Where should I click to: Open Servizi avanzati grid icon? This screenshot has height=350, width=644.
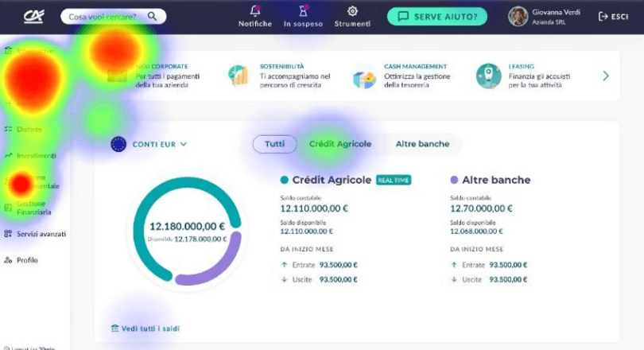pos(8,234)
